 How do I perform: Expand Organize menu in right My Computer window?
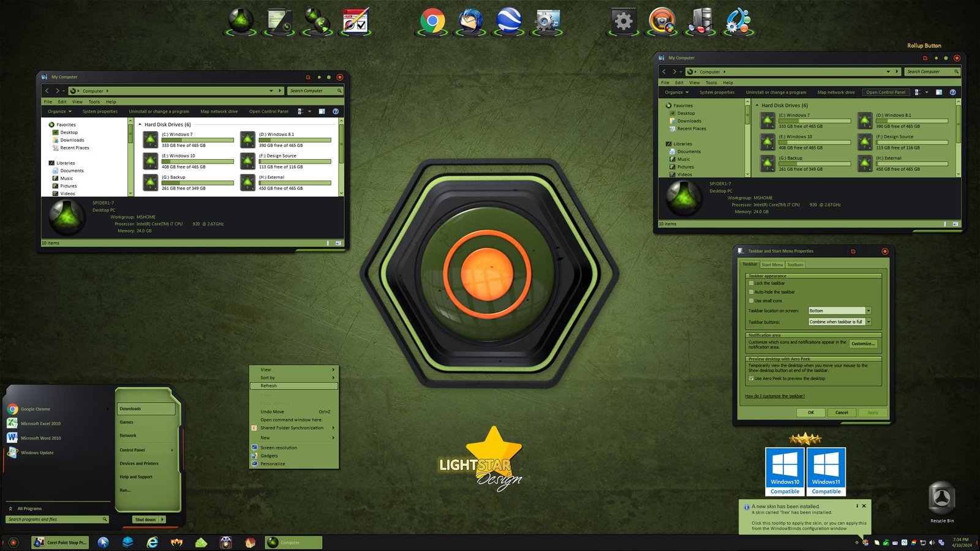[x=677, y=92]
